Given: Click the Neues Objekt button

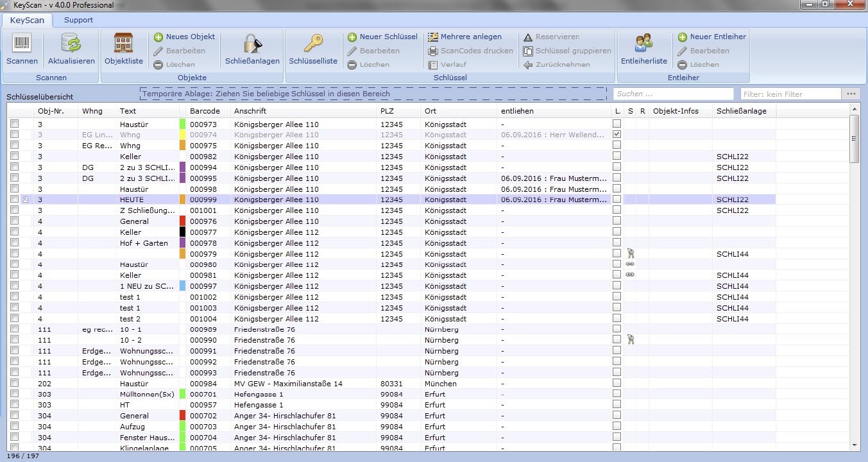Looking at the screenshot, I should point(185,37).
